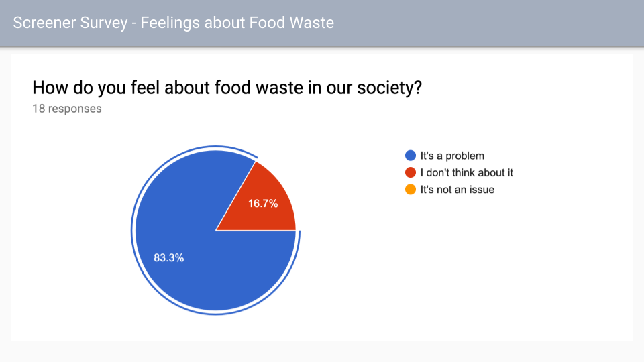
Task: Click the red legend dot for I don't think about it
Action: tap(411, 172)
